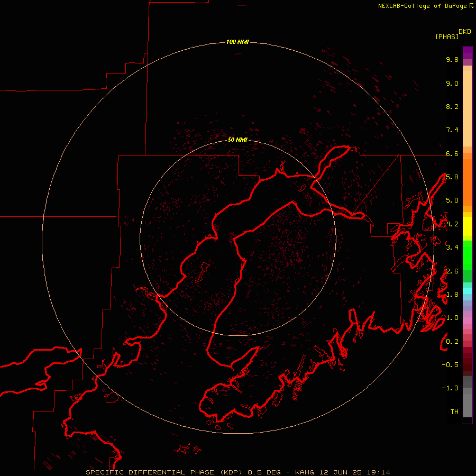Click the 9.8 value on color scale

452,59
